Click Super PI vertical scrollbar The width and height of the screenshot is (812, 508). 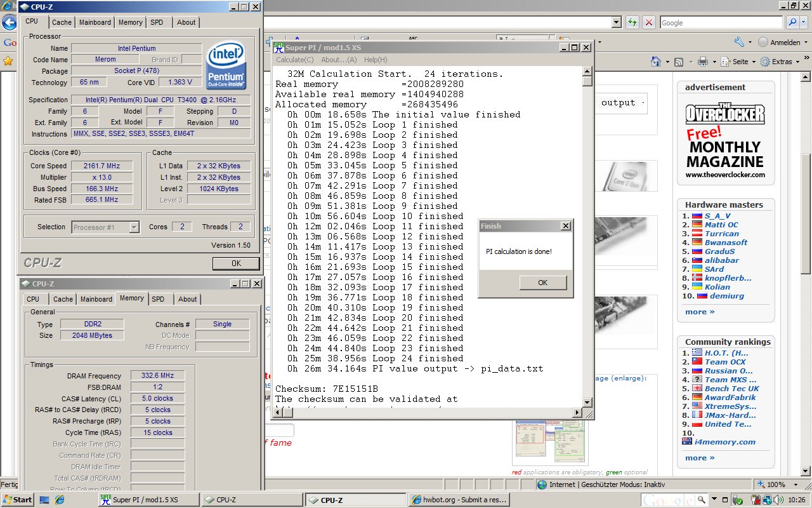coord(587,236)
